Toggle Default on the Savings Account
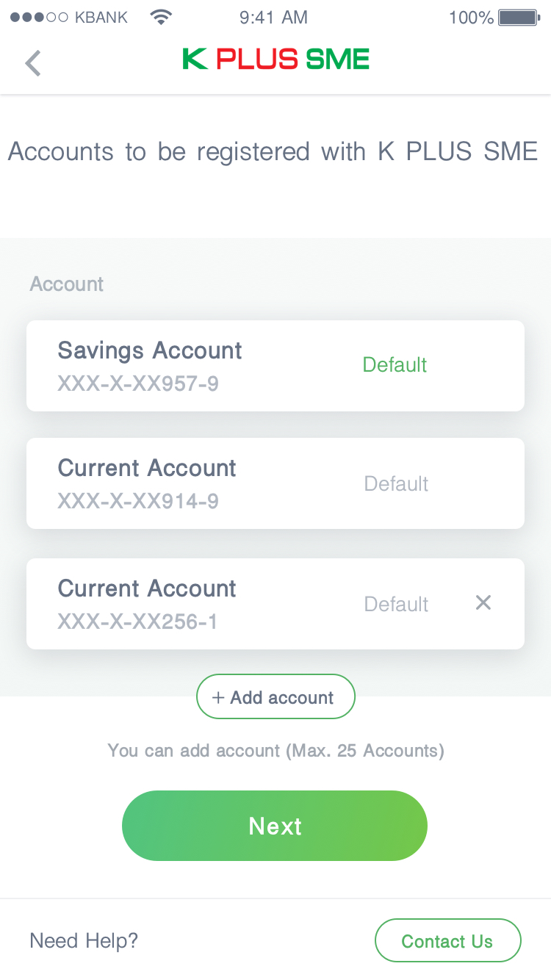551x980 pixels. (x=395, y=365)
